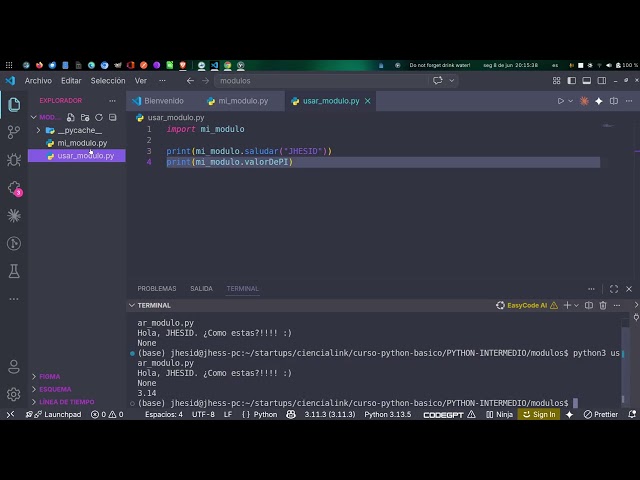
Task: Click the orange Claude icon in editor toolbar
Action: (584, 101)
